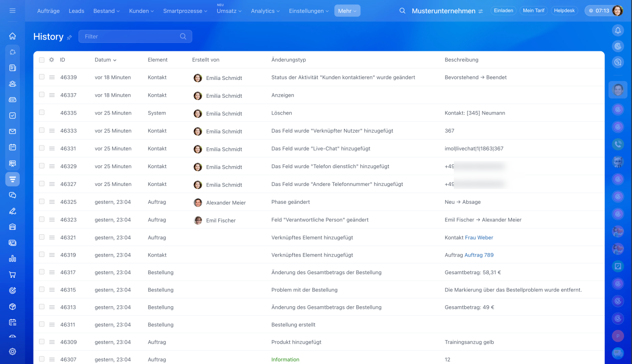Open the Frau Weber contact link
Screen dimensions: 632x364
(x=479, y=238)
